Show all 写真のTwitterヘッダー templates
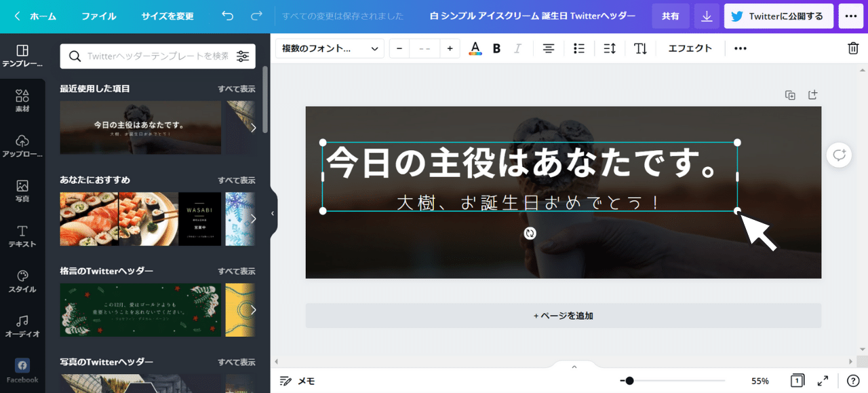868x393 pixels. click(x=236, y=362)
